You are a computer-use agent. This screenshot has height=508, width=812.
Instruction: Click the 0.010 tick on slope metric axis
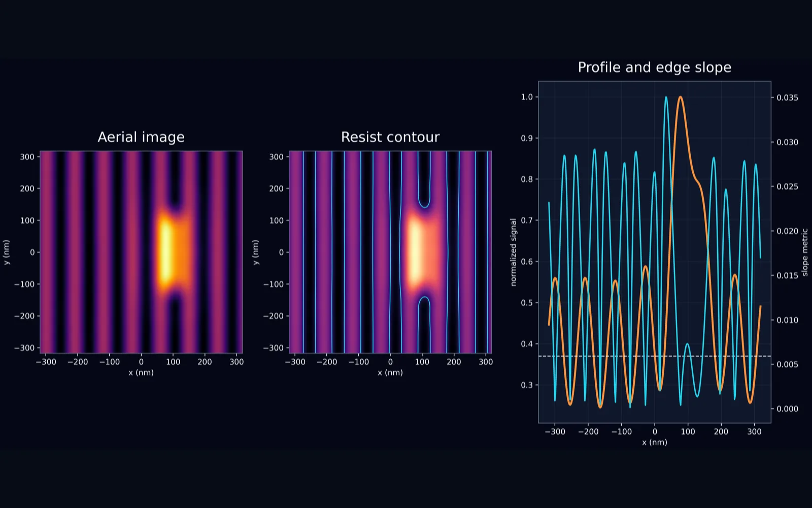787,320
